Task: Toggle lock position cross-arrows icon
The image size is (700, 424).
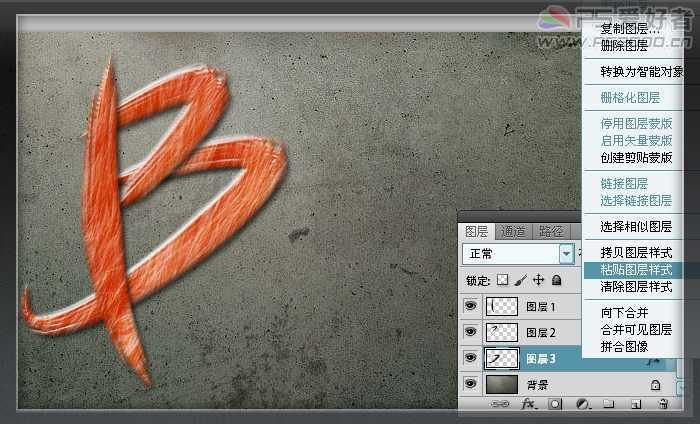Action: point(538,280)
